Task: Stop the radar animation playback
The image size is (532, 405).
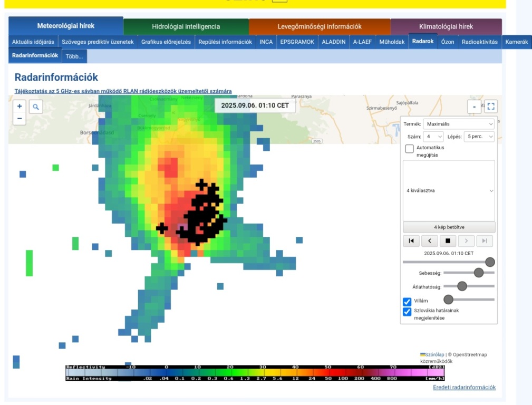Action: point(448,241)
